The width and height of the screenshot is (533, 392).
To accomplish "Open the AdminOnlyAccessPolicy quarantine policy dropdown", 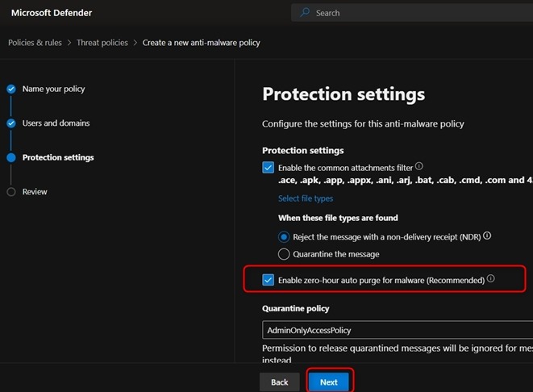I will pyautogui.click(x=397, y=330).
